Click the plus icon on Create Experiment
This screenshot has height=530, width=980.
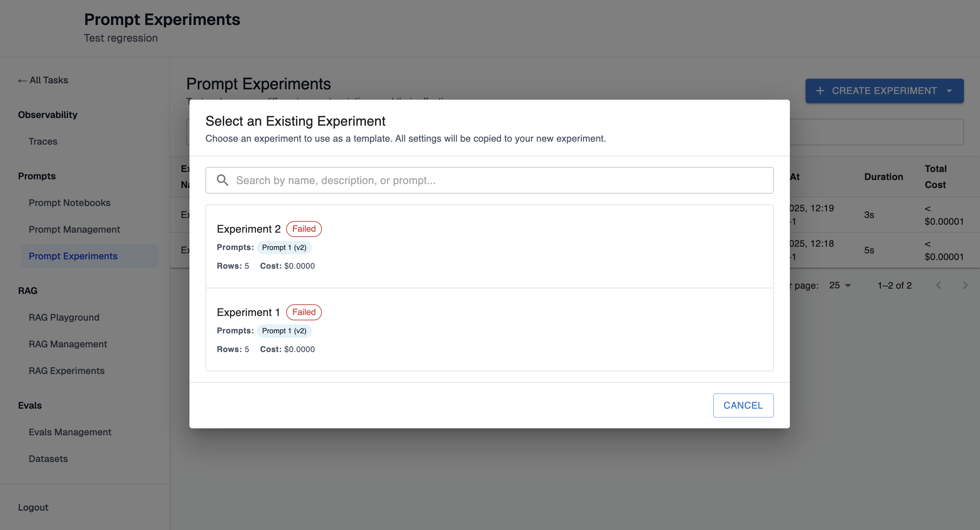pyautogui.click(x=820, y=91)
